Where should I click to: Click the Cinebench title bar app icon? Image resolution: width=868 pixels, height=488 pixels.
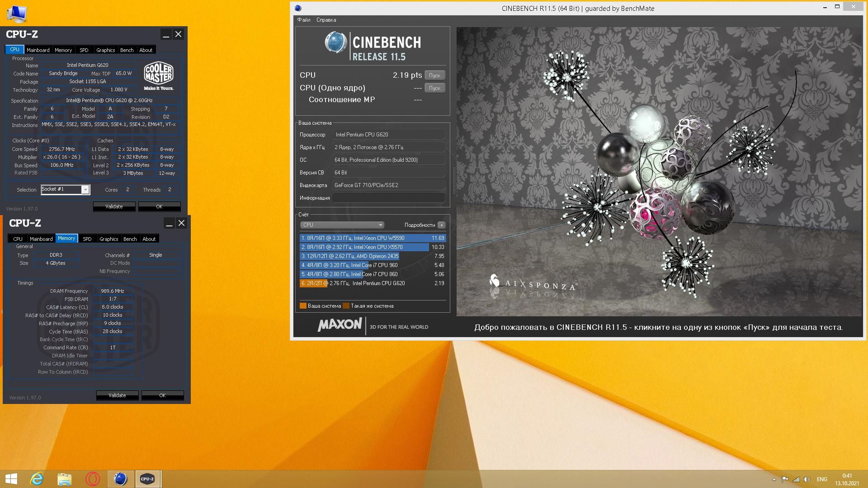pyautogui.click(x=298, y=8)
